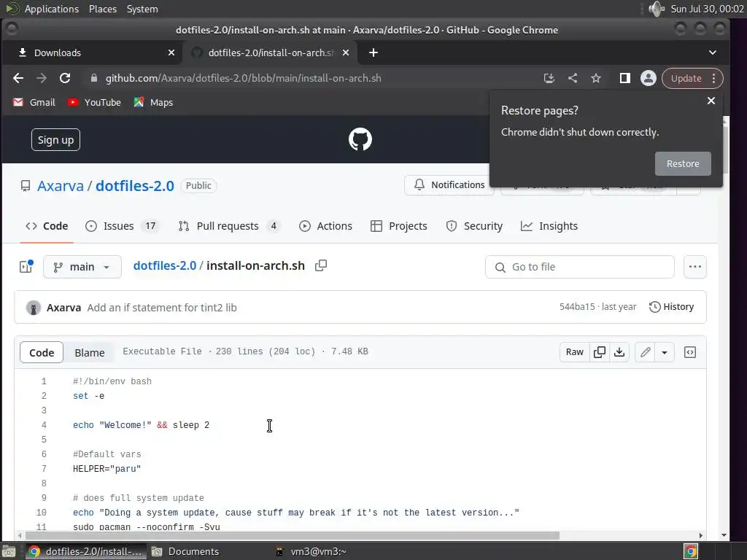
Task: Open commit message Add an if statement
Action: click(162, 308)
